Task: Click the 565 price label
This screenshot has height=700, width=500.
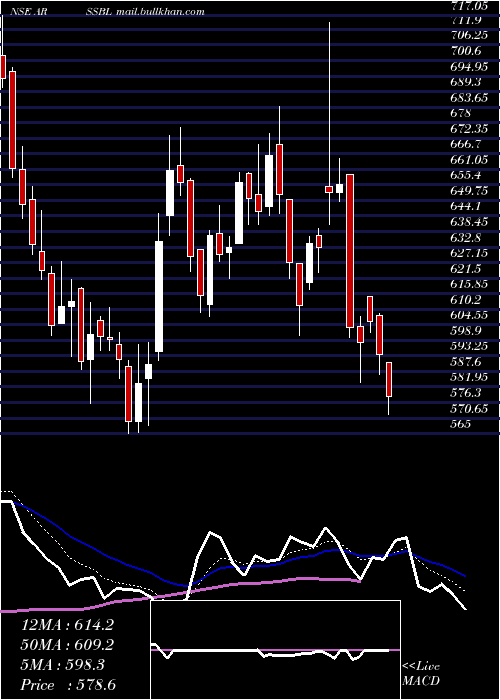Action: tap(461, 424)
